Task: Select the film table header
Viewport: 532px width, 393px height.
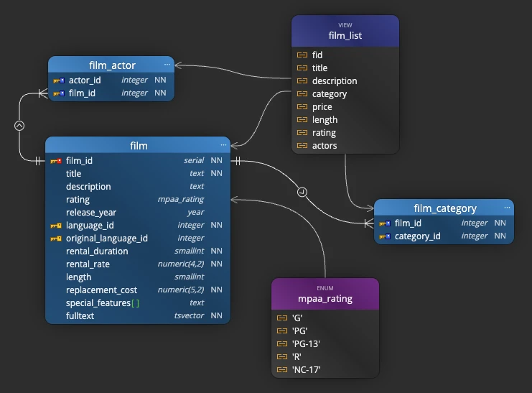Action: pos(138,145)
